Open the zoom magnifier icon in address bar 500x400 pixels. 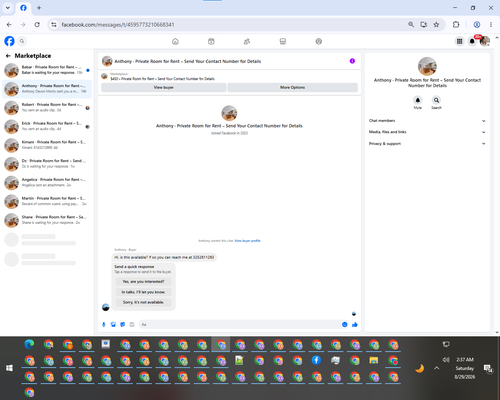(411, 25)
